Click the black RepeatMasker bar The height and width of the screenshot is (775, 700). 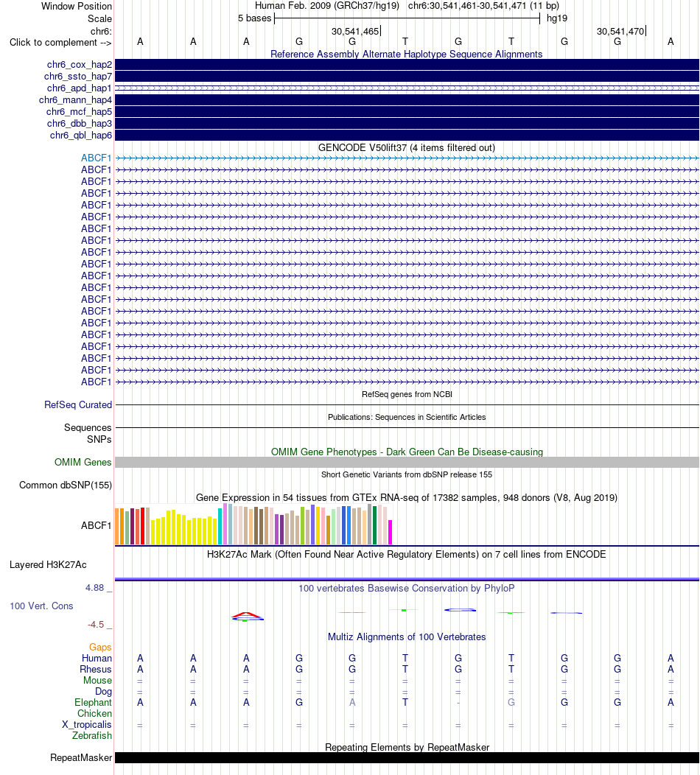pyautogui.click(x=407, y=758)
